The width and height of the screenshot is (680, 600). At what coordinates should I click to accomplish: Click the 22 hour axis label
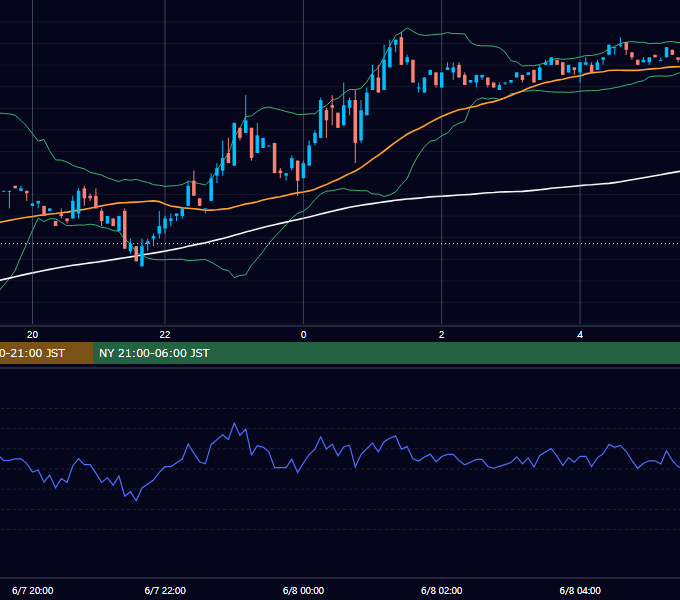[165, 335]
